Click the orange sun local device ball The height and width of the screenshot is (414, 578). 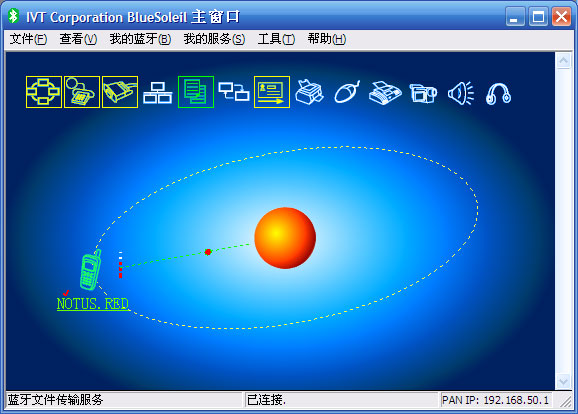pos(285,238)
